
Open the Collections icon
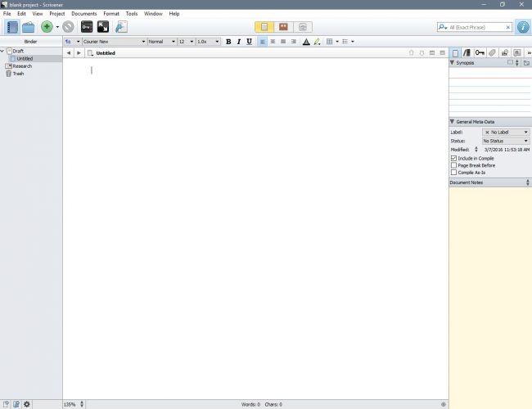tap(29, 27)
